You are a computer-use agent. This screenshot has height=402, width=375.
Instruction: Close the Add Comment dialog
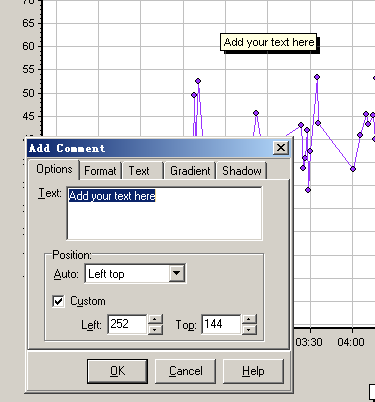coord(281,147)
